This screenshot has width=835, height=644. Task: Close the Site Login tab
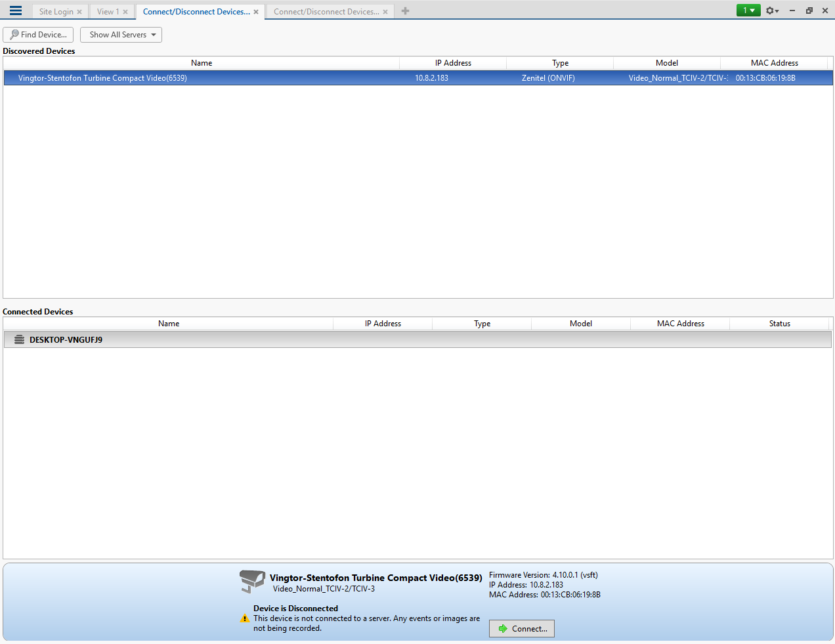tap(79, 12)
